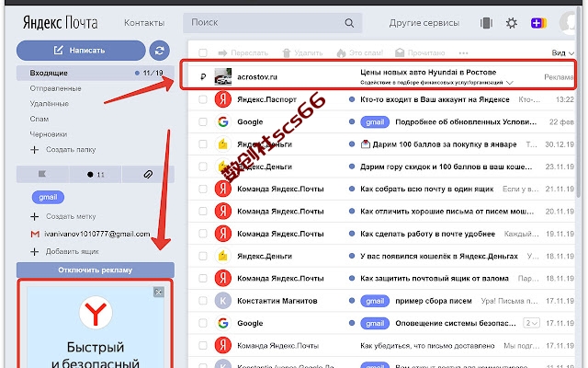The image size is (588, 368).
Task: Filter unread messages with dot 11
Action: [x=96, y=174]
